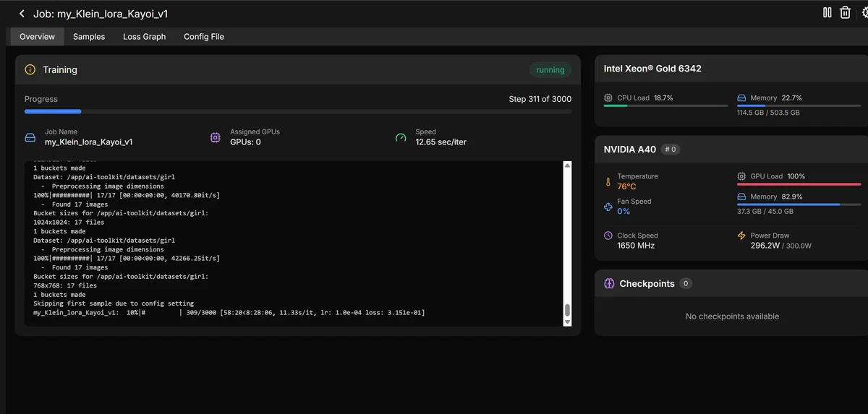Image resolution: width=868 pixels, height=414 pixels.
Task: Go back using the arrow beside Job title
Action: point(22,14)
